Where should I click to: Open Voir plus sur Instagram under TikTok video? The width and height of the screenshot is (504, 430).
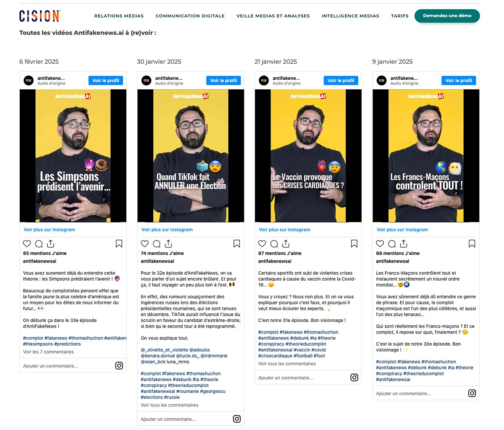167,229
